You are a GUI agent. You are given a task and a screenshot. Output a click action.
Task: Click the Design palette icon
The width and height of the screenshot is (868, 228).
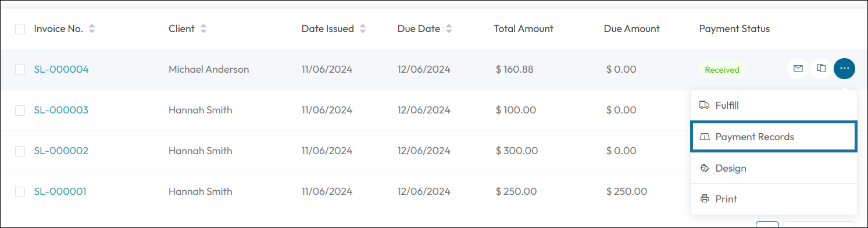(705, 168)
